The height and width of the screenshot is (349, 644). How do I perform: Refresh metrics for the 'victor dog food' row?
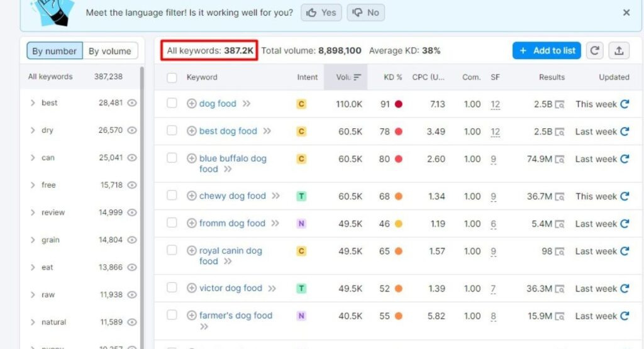click(625, 289)
